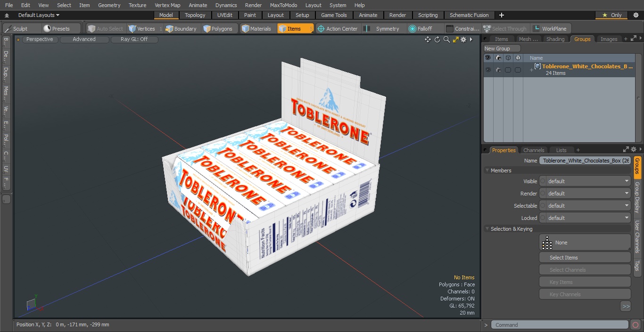644x332 pixels.
Task: Maximize the Groups panel
Action: (632, 39)
